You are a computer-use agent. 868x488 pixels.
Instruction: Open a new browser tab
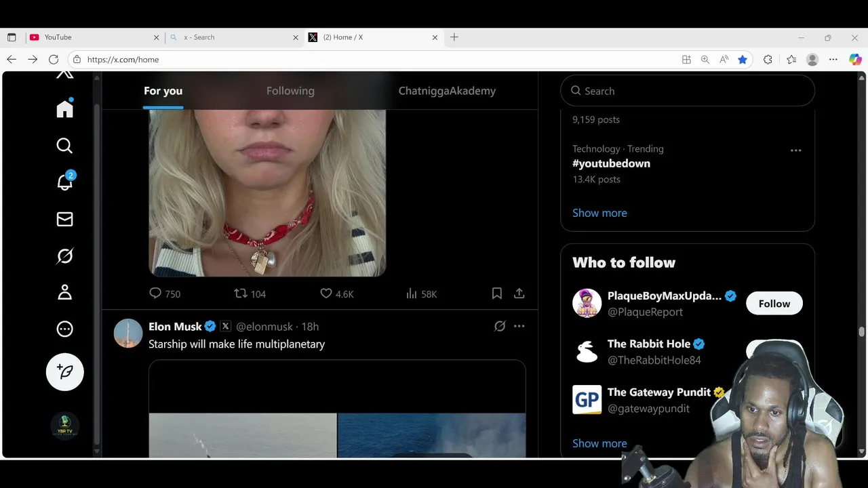pyautogui.click(x=454, y=37)
